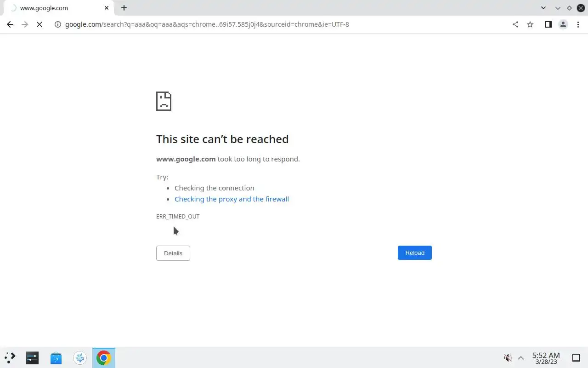This screenshot has width=588, height=368.
Task: Select the www.google.com tab
Action: 58,8
